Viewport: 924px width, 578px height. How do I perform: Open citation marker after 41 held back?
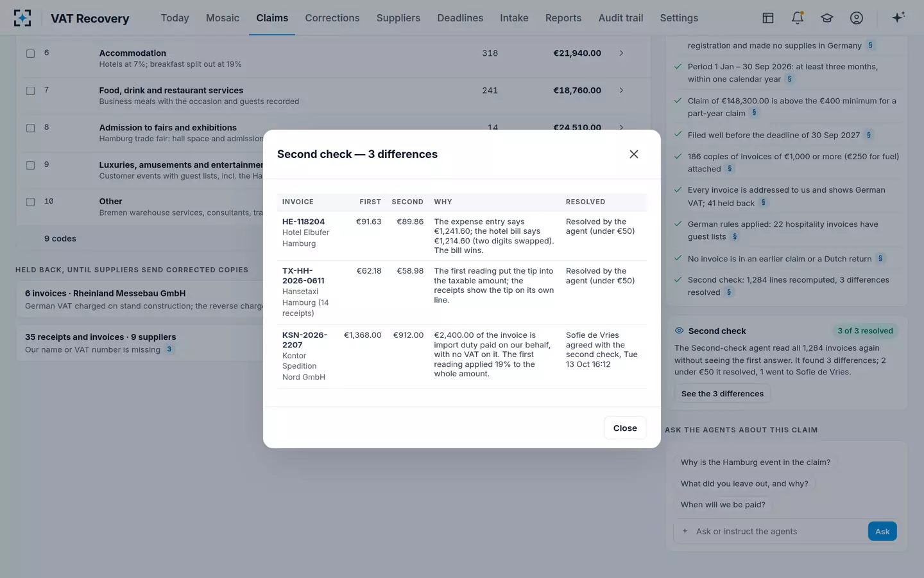pos(763,202)
